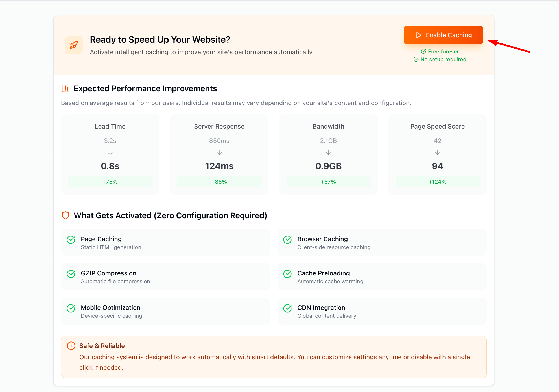Click the info icon in Safe & Reliable
Image resolution: width=559 pixels, height=392 pixels.
click(71, 346)
